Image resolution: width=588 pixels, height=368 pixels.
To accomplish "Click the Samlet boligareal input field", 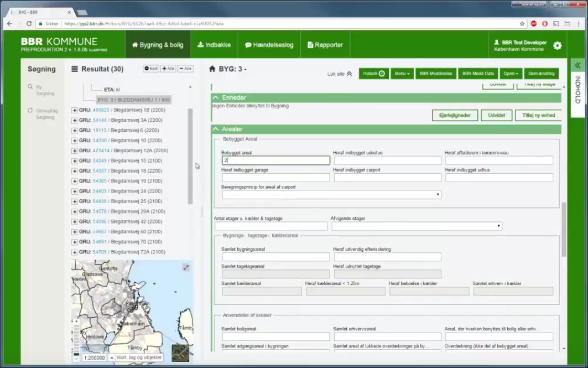I will 275,336.
